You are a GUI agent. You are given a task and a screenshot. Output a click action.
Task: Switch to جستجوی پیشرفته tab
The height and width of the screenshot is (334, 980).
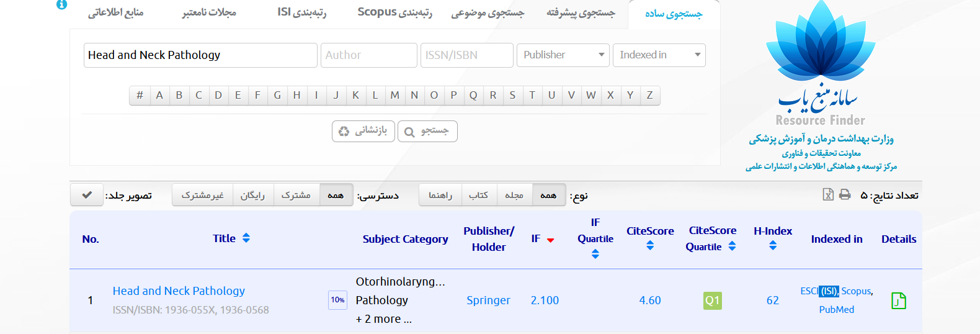pos(581,12)
